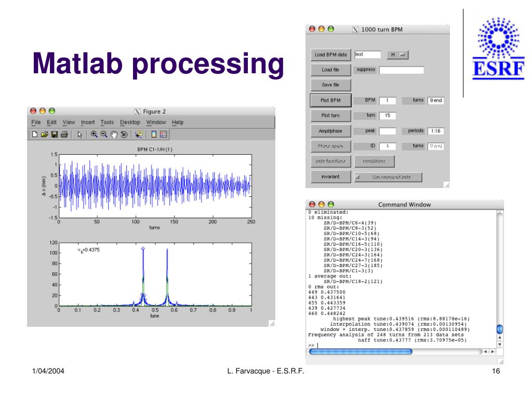Activate the Zoom Out magnifier tool
The image size is (532, 399).
[104, 135]
